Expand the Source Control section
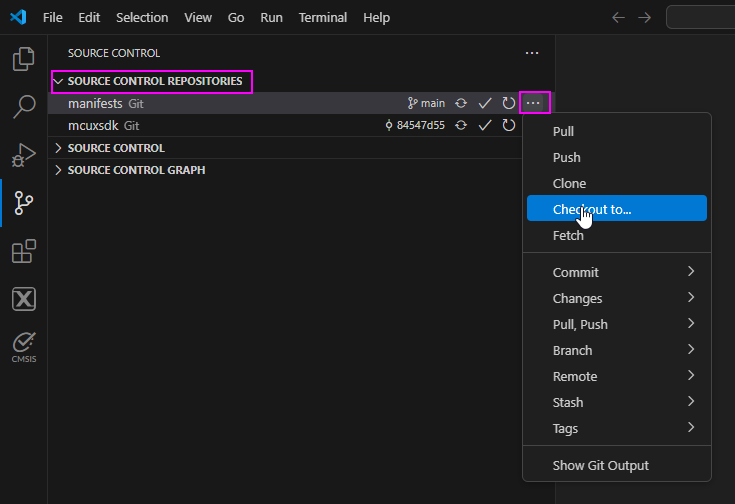This screenshot has width=735, height=504. point(116,148)
